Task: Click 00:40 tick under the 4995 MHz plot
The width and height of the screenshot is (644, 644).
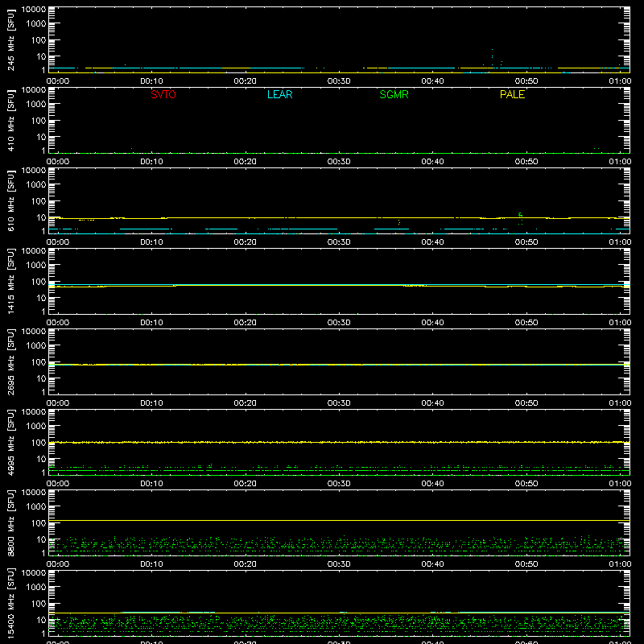Action: pyautogui.click(x=432, y=484)
